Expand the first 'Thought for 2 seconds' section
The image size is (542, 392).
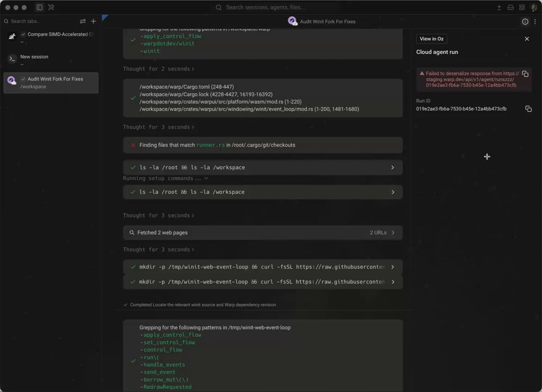pyautogui.click(x=158, y=69)
